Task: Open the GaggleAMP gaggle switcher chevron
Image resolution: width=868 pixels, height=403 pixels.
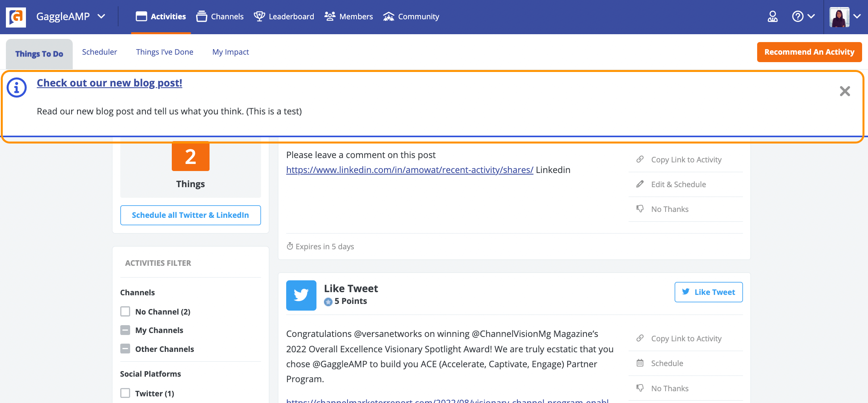Action: tap(101, 17)
